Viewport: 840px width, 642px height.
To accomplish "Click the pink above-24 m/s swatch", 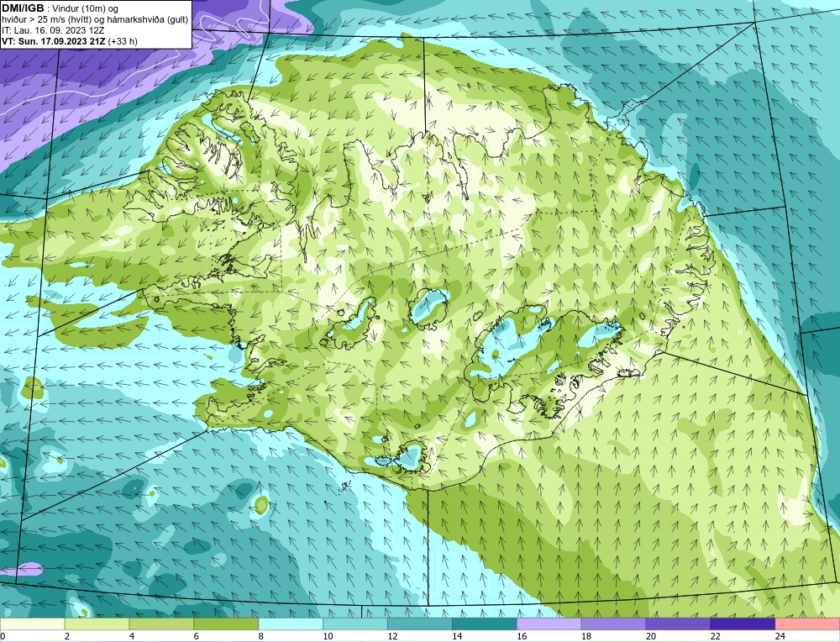I will 807,624.
